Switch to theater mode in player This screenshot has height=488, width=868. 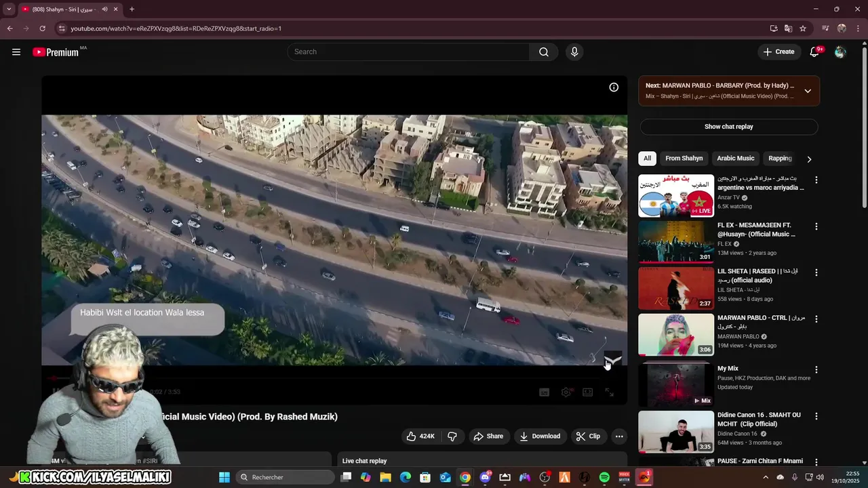(587, 392)
